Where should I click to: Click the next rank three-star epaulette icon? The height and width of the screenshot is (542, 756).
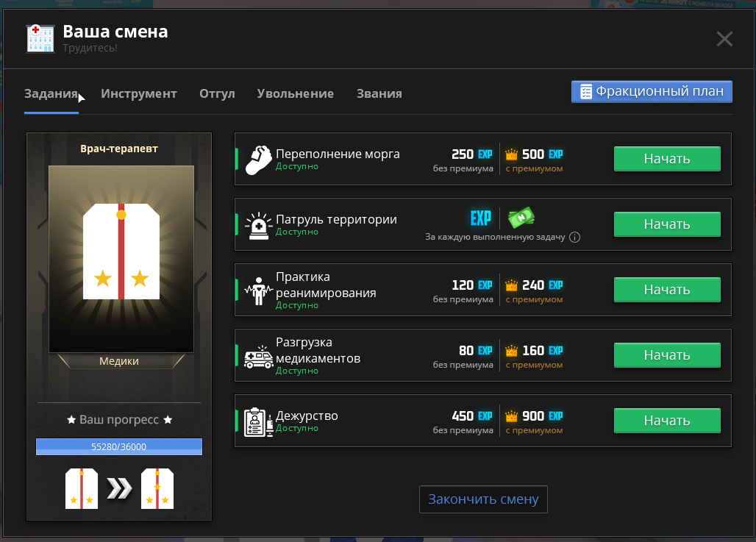(x=157, y=488)
